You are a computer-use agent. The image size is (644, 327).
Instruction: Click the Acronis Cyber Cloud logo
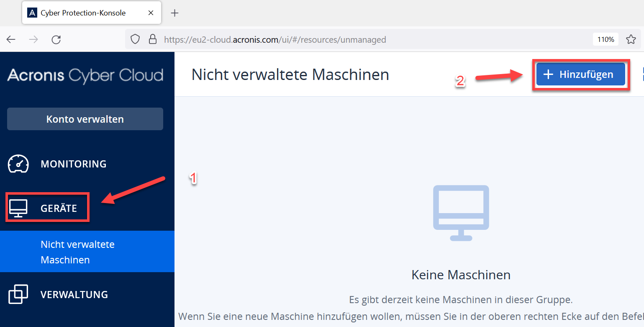[85, 75]
